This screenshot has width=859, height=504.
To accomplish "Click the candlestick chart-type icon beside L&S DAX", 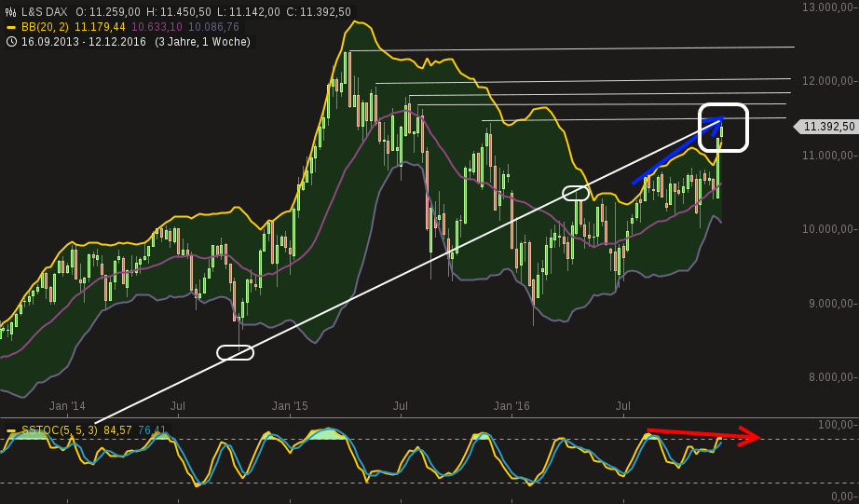I will [11, 11].
